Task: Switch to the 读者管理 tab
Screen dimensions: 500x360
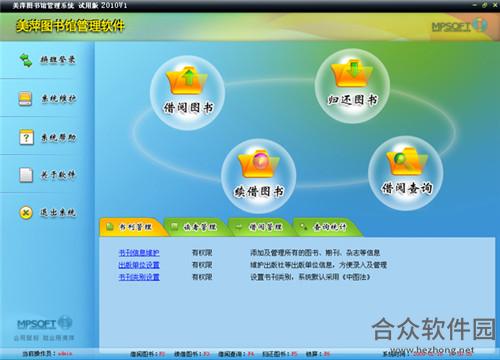Action: coord(197,227)
